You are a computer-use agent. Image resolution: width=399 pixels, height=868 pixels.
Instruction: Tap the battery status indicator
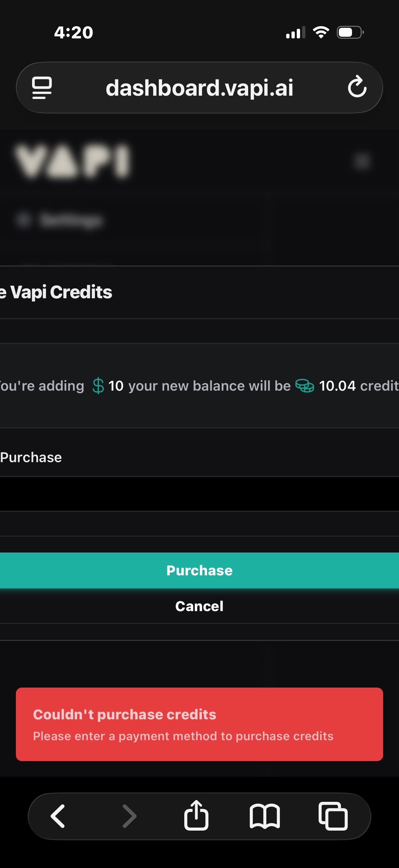[350, 33]
